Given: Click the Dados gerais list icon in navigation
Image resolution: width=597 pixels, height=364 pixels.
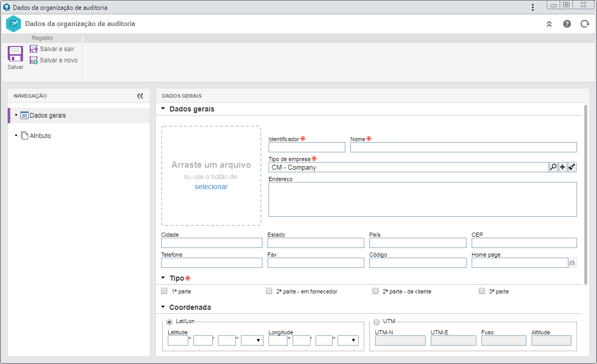Looking at the screenshot, I should 25,115.
